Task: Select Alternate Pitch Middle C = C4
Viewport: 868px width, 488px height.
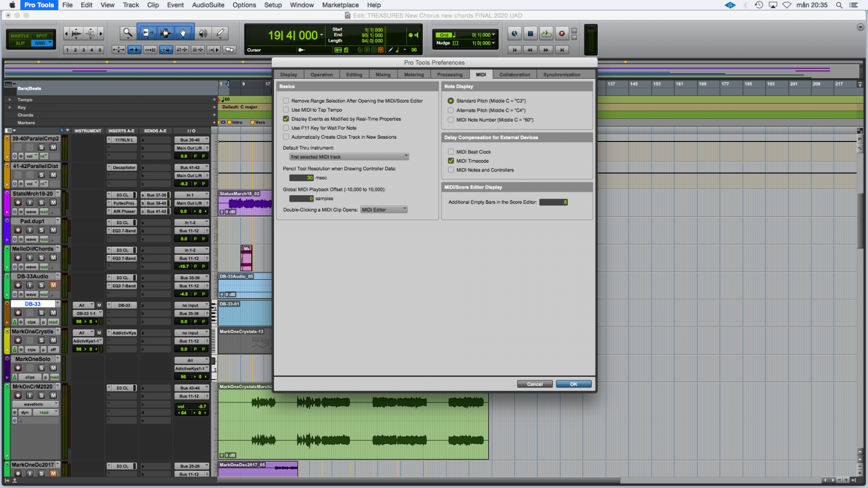Action: point(451,110)
